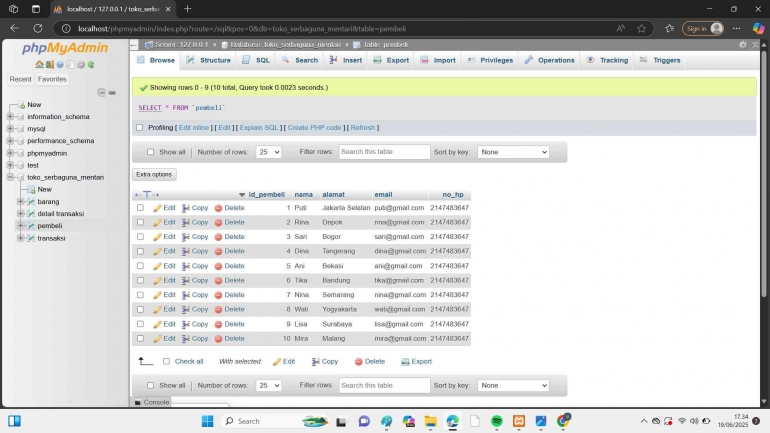Click top Filter rows search field
Screen dimensions: 770x433
tap(385, 152)
